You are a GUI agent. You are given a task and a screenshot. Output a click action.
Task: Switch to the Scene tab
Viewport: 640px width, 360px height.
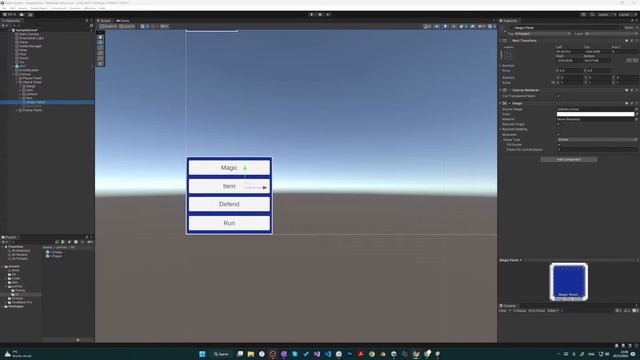tap(104, 20)
